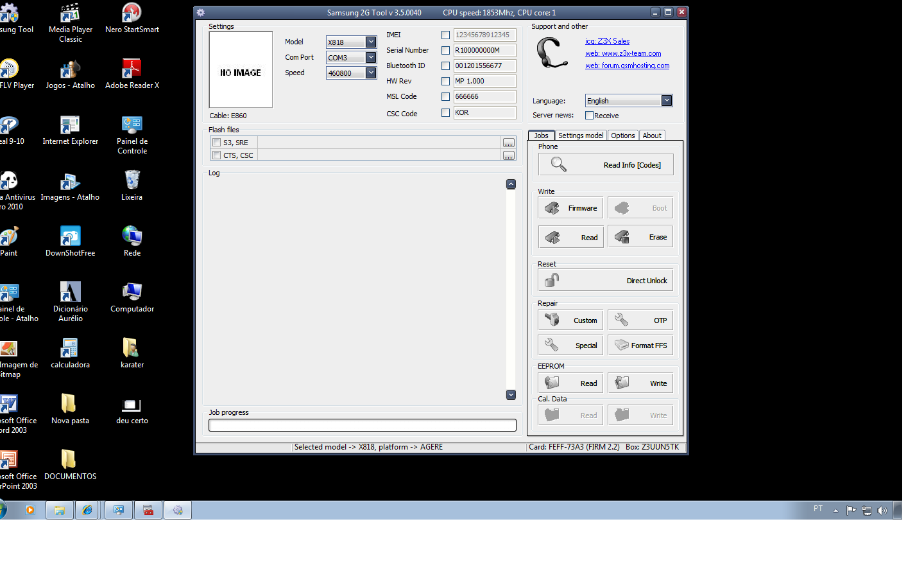924x578 pixels.
Task: Open the Media Player Classic desktop icon
Action: (x=71, y=24)
